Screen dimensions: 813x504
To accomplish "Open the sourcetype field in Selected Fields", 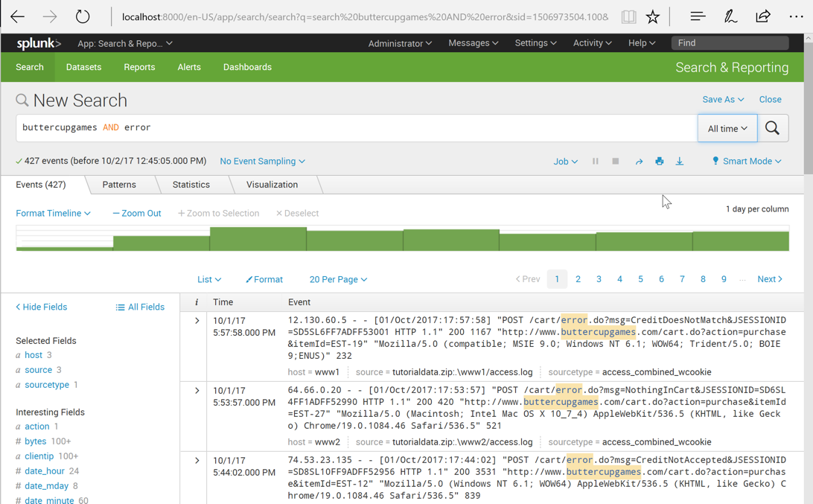I will coord(47,385).
